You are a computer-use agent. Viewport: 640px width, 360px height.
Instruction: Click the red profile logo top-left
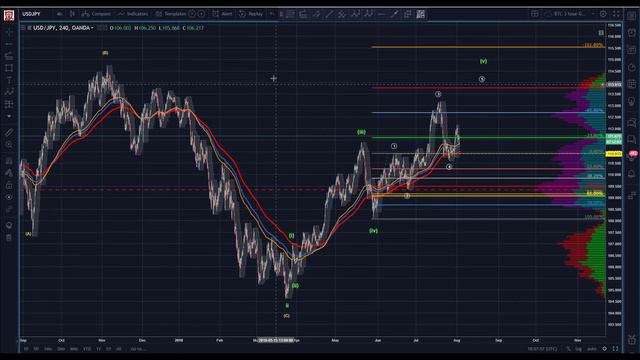(9, 16)
